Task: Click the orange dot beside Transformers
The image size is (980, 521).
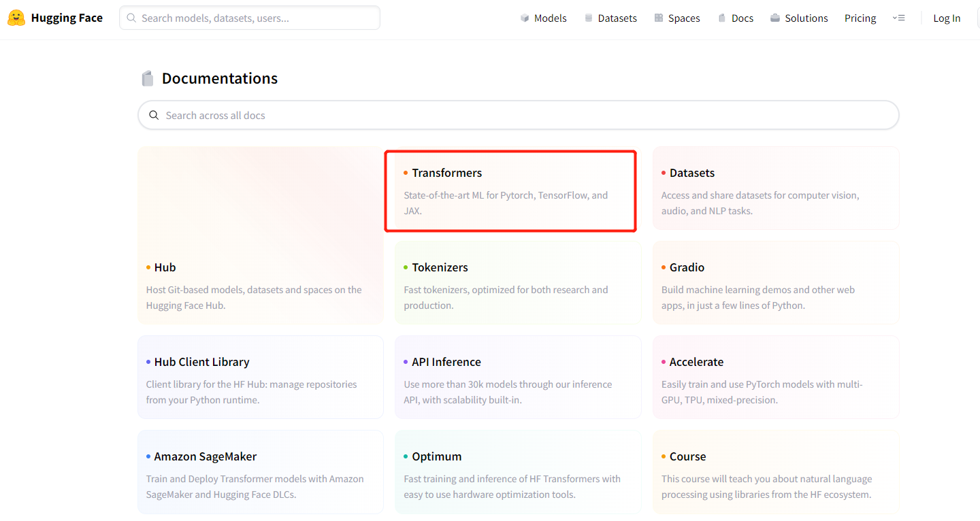Action: 406,173
